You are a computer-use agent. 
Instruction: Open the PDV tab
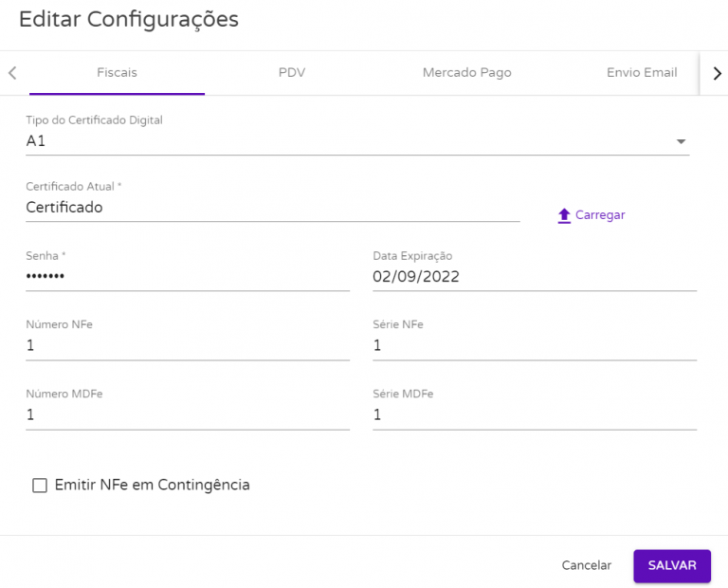(292, 72)
